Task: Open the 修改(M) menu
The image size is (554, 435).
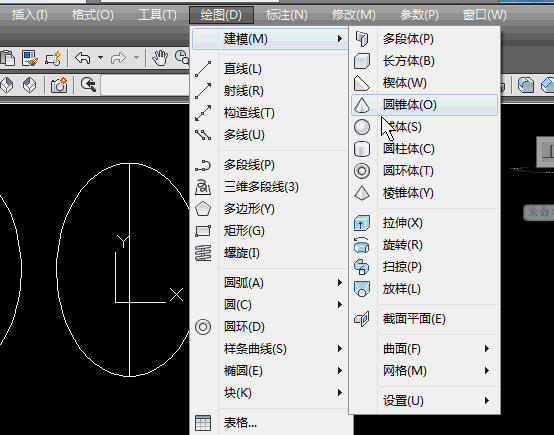Action: [x=354, y=15]
